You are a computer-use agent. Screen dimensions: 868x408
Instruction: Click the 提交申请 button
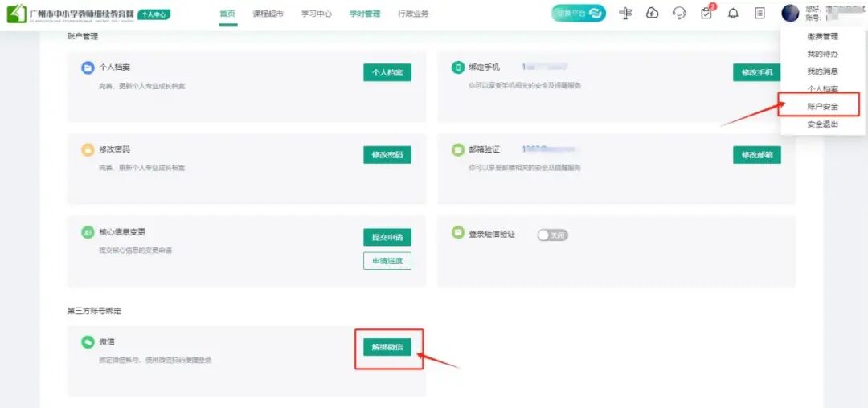387,237
